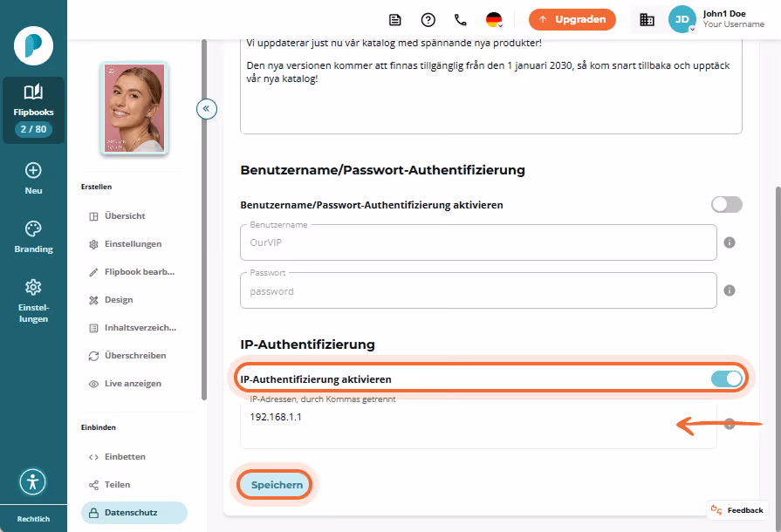Open the German flag language selector
781x532 pixels.
494,20
